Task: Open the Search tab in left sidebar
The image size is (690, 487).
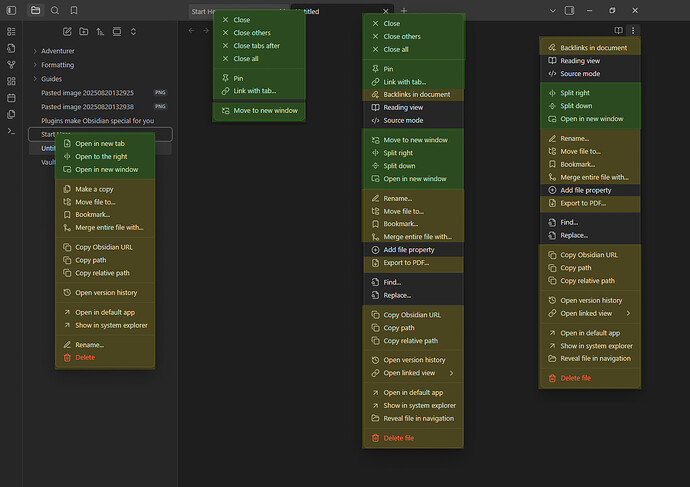Action: coord(54,10)
